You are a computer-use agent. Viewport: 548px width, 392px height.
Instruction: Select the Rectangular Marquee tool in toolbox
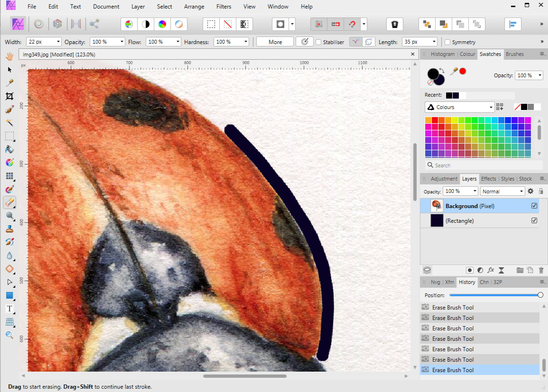pos(9,136)
